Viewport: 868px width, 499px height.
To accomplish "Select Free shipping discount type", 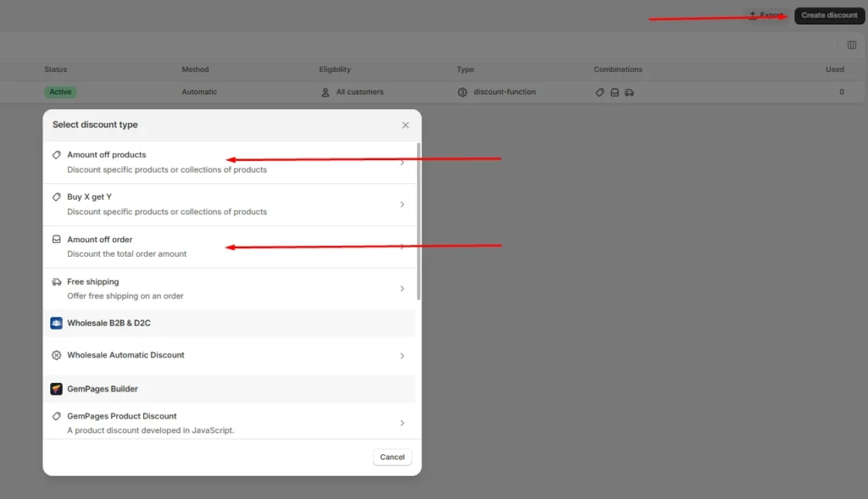I will click(229, 289).
